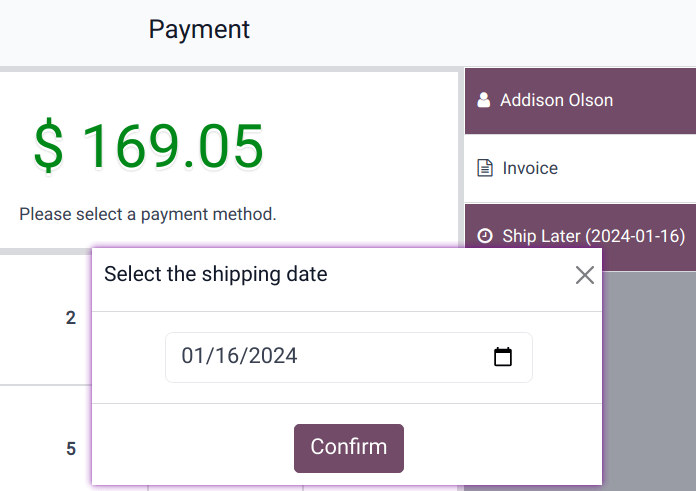This screenshot has width=696, height=491.
Task: Click the Invoice document icon
Action: click(485, 168)
